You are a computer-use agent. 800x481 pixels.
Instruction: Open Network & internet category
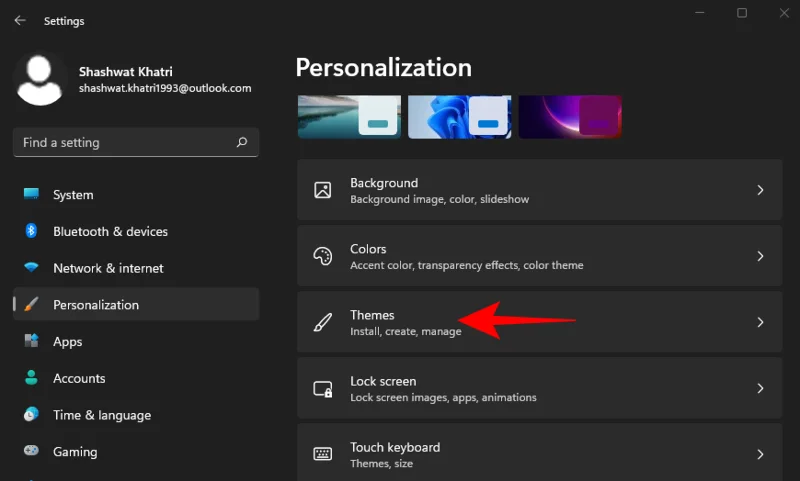[x=136, y=268]
